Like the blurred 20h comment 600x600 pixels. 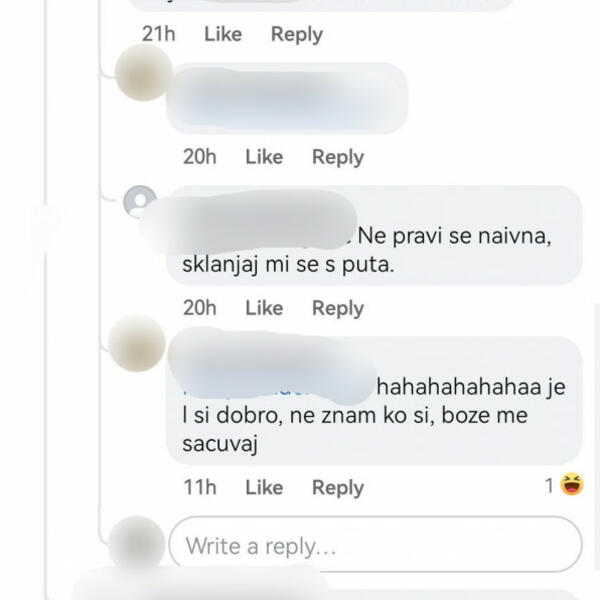click(264, 157)
